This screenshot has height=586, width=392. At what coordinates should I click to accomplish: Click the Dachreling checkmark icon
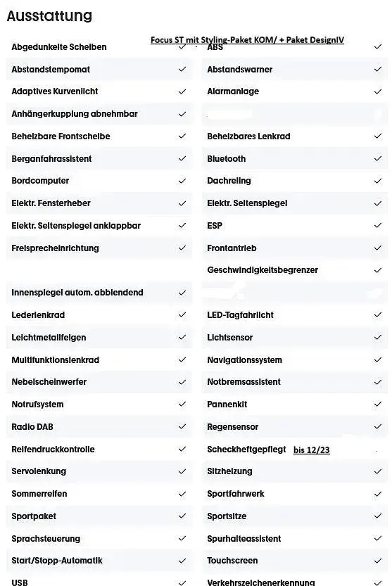378,181
